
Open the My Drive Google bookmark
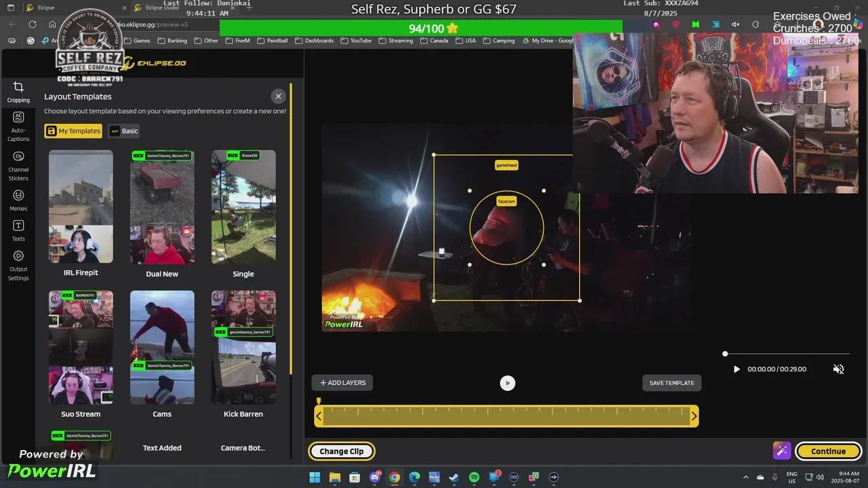(548, 41)
